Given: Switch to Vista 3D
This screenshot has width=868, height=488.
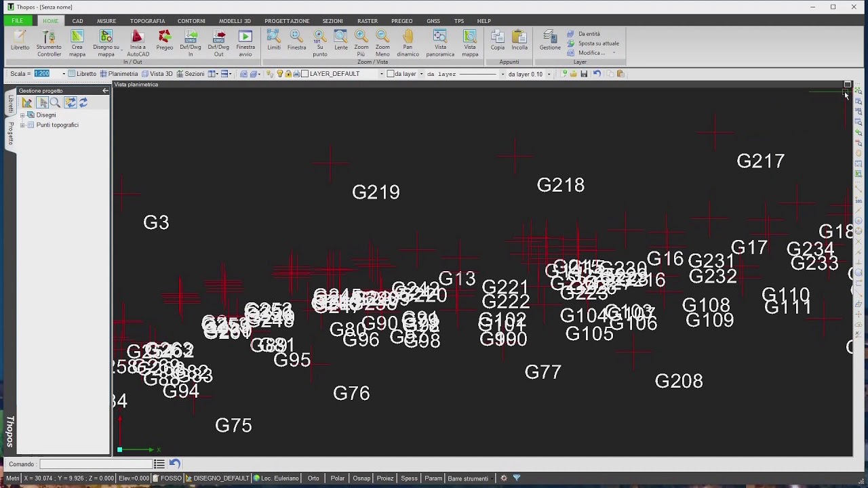Looking at the screenshot, I should click(157, 74).
